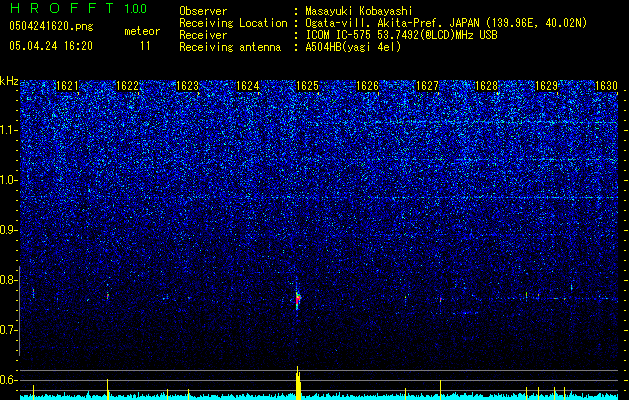Click the 1624 time marker
Screen dimensions: 629x400
[248, 86]
